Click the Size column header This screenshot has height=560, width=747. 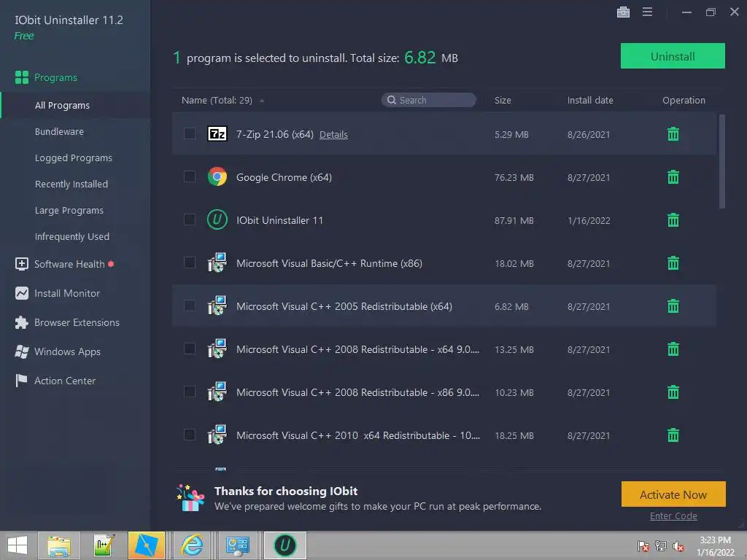tap(503, 100)
